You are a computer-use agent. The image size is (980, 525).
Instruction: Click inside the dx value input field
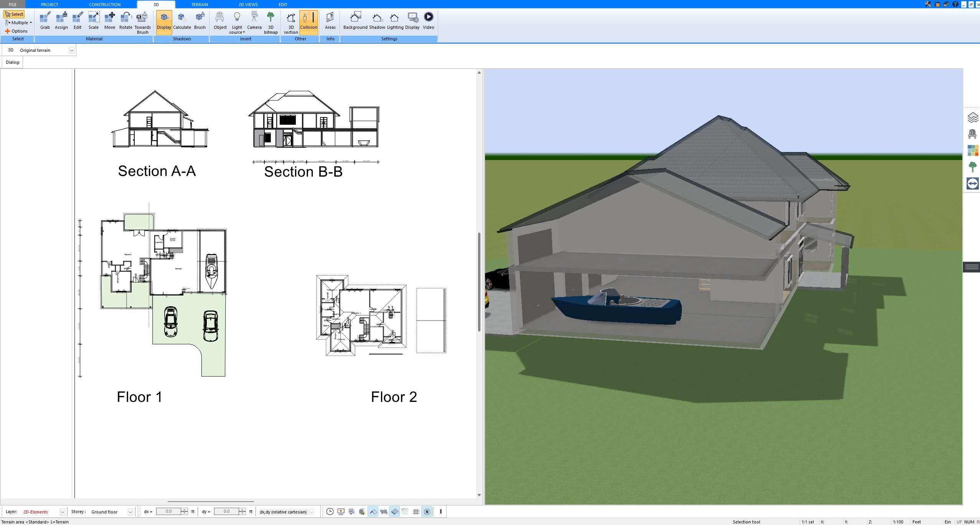[169, 512]
